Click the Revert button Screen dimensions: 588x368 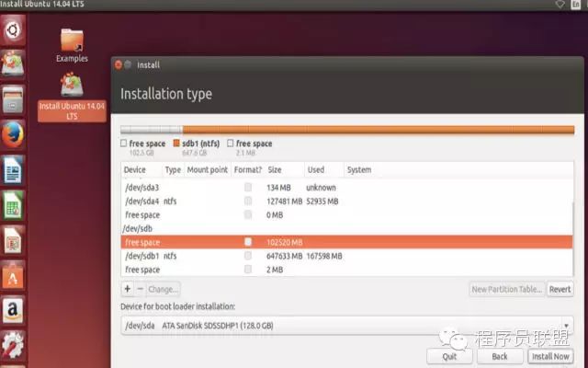560,289
